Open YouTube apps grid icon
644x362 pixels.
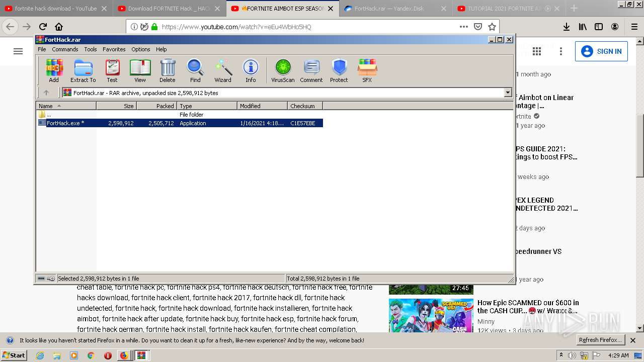point(537,51)
